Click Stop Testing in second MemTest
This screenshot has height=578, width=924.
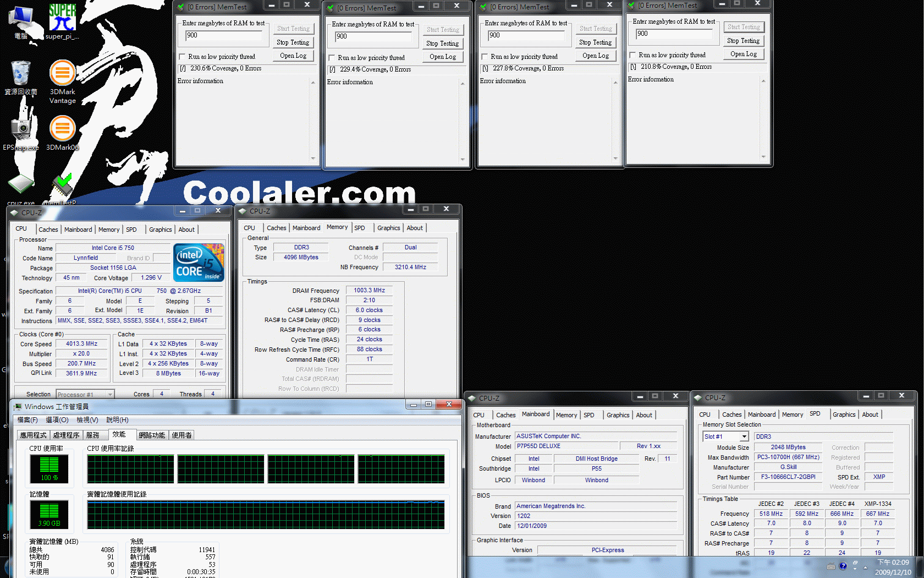tap(443, 43)
